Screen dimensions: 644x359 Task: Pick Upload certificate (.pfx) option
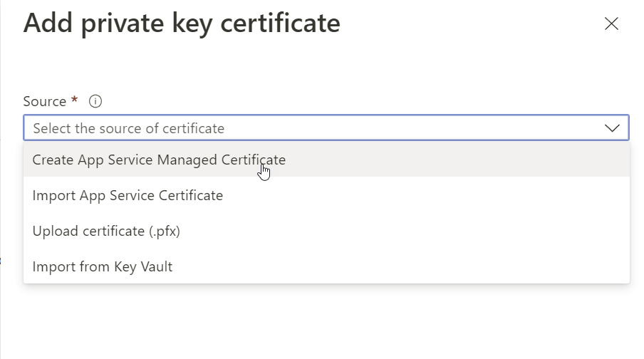[326, 231]
